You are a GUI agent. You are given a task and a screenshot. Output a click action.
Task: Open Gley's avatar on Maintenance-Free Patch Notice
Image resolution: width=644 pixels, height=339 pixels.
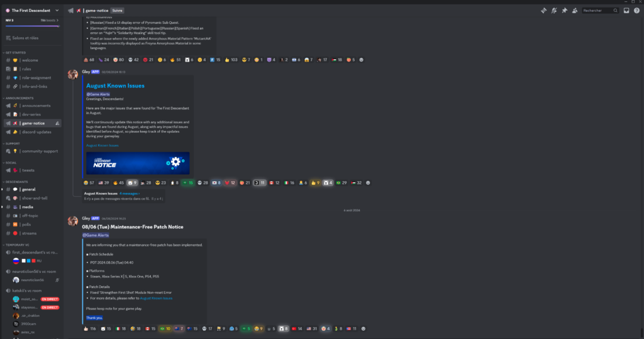coord(73,221)
